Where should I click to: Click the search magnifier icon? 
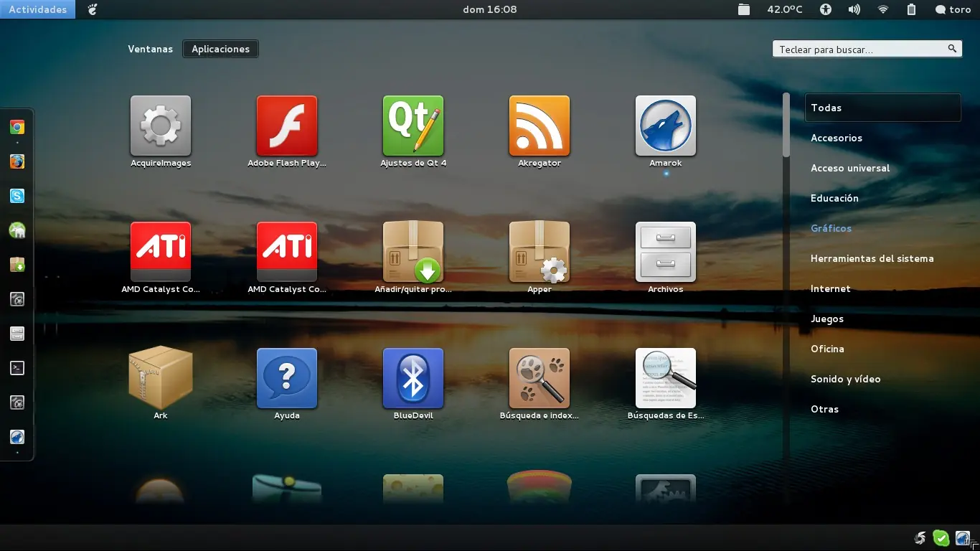tap(952, 49)
